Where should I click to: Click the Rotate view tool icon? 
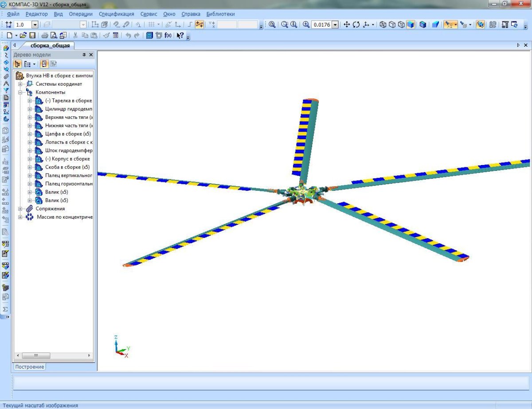[356, 25]
